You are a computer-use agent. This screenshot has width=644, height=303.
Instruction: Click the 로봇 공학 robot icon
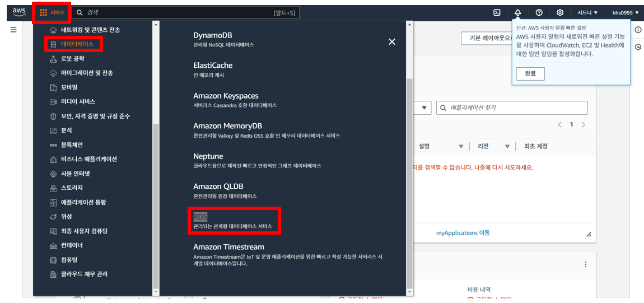[53, 59]
